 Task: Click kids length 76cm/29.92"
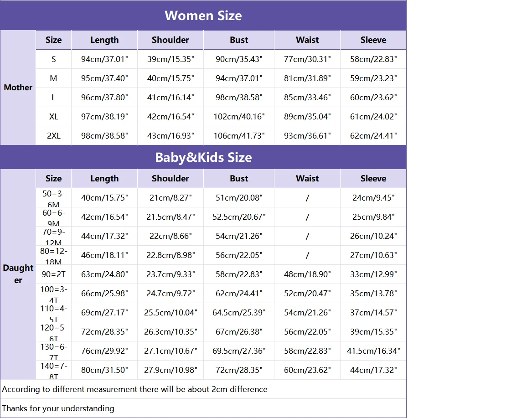tap(104, 351)
